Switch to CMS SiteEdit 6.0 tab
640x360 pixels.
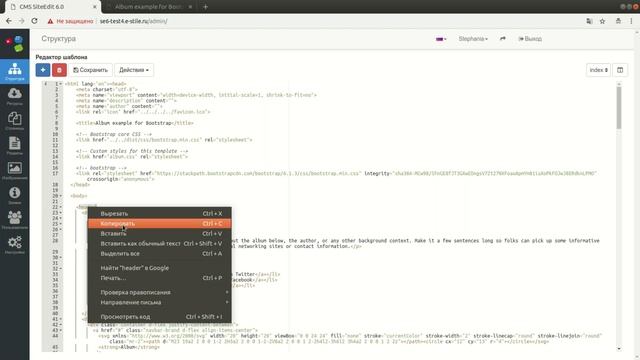click(51, 7)
